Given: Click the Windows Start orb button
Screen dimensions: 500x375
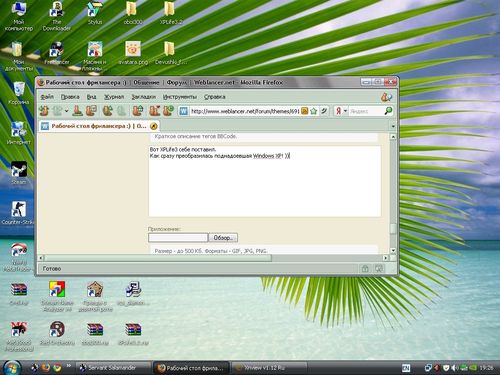Looking at the screenshot, I should 12,367.
